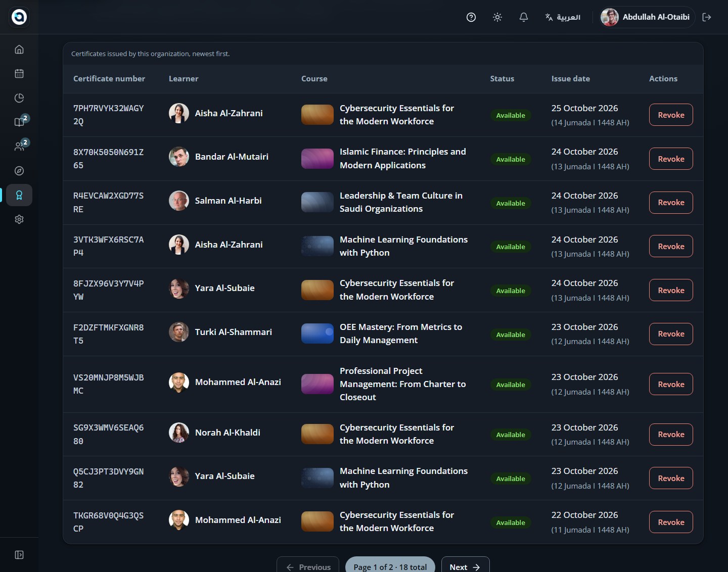728x572 pixels.
Task: Revoke Bandar Al-Mutairi's certificate
Action: pos(671,159)
